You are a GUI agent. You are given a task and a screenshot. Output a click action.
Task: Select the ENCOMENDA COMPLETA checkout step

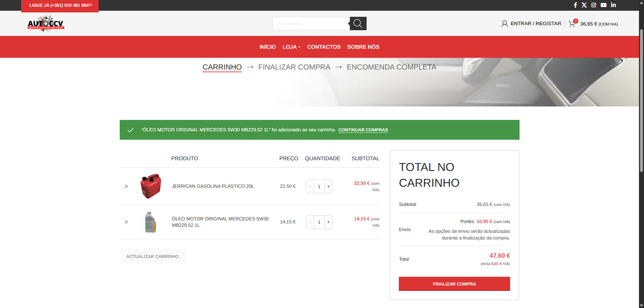[391, 67]
